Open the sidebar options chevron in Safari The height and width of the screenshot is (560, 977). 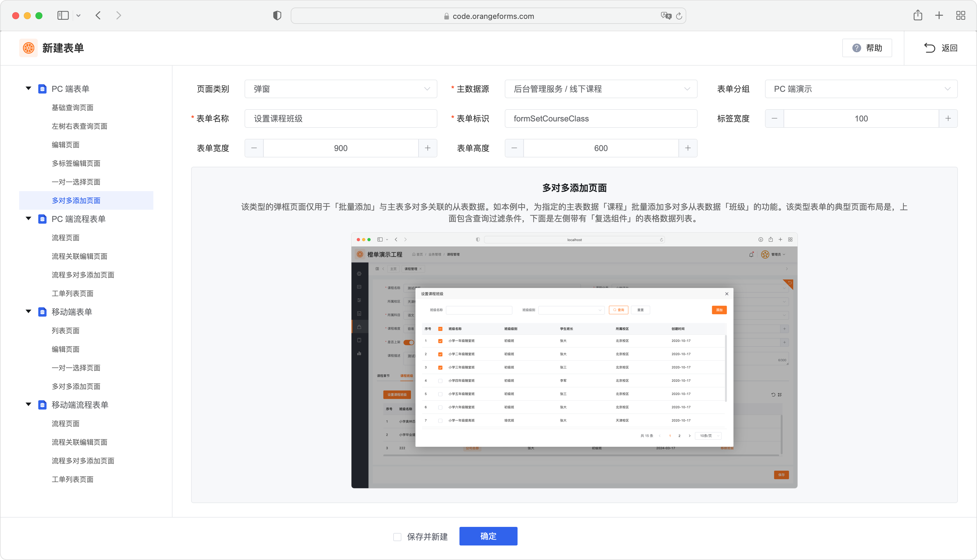[78, 16]
